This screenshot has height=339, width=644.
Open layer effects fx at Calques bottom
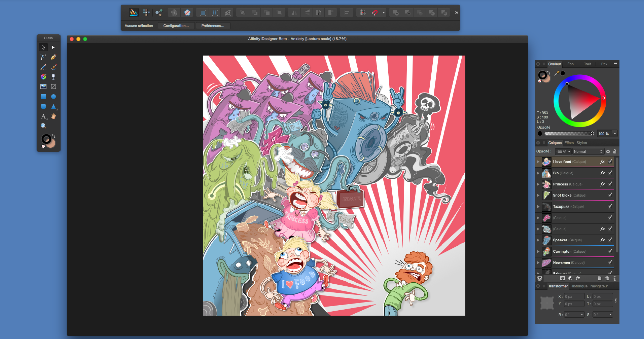point(578,278)
